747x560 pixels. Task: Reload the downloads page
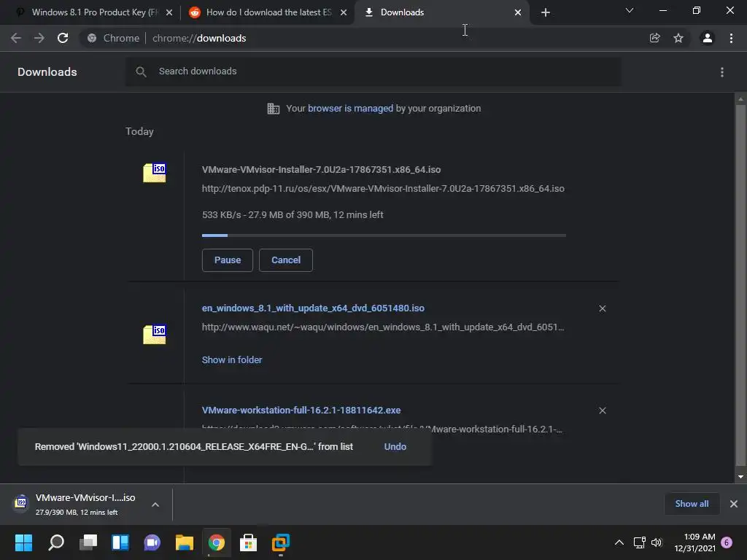(63, 38)
